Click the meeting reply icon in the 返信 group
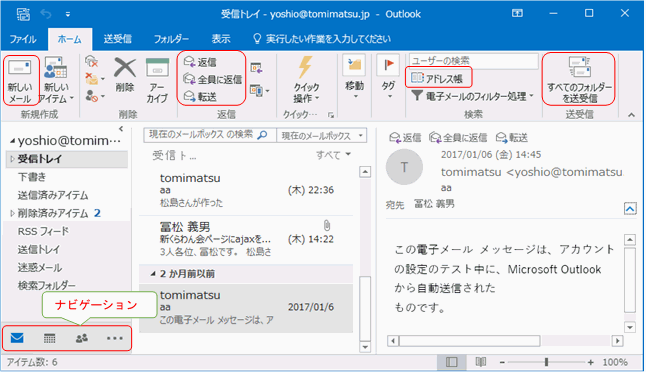The image size is (646, 372). point(256,68)
